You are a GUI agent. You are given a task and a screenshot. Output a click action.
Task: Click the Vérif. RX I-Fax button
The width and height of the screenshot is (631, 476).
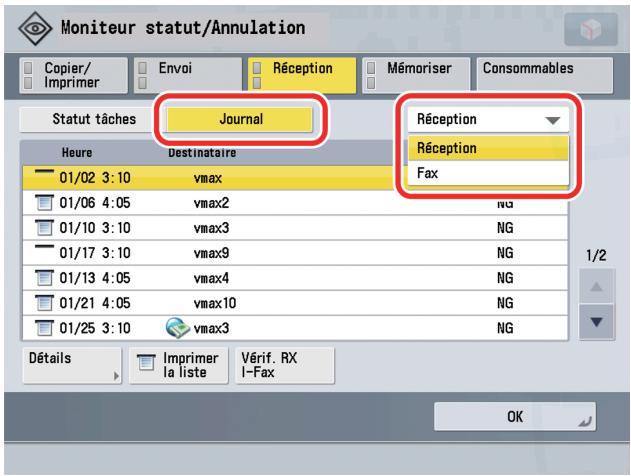tap(285, 365)
